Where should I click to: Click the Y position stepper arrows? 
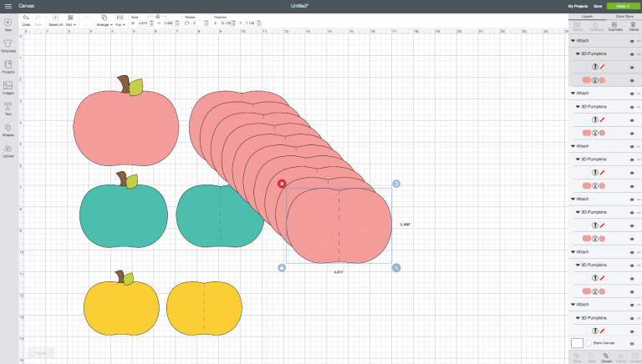(259, 23)
